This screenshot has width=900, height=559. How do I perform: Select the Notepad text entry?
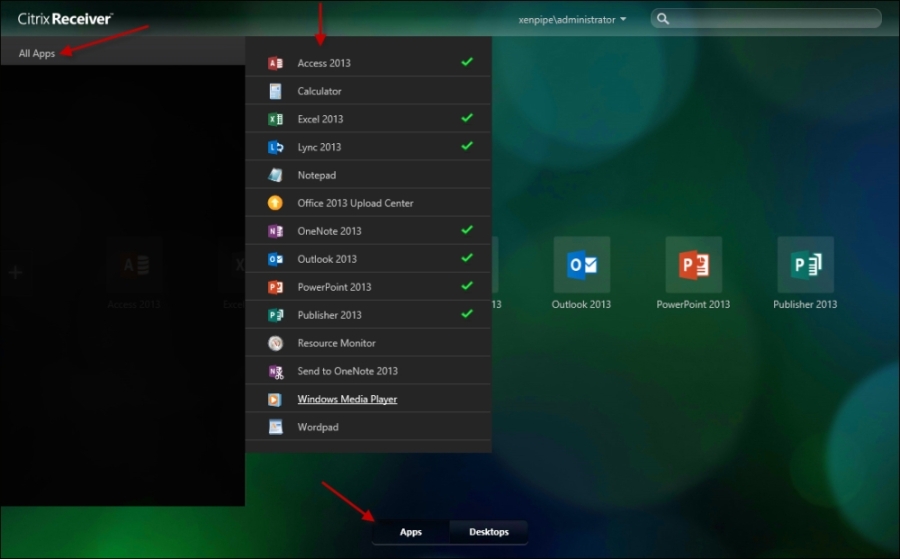317,175
